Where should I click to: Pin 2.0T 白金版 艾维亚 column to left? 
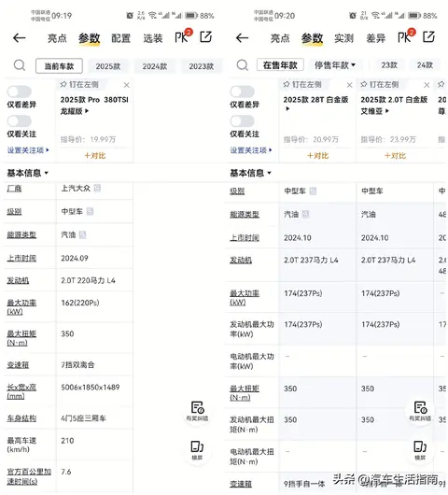[380, 85]
